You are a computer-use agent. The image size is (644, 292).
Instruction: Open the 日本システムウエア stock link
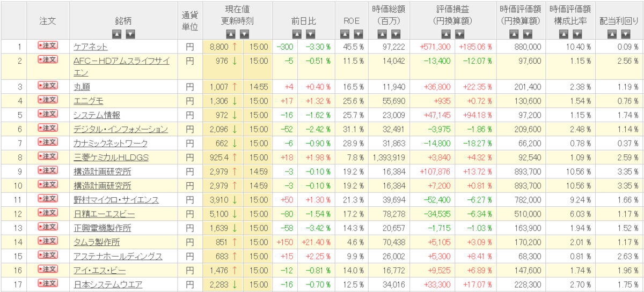click(108, 284)
